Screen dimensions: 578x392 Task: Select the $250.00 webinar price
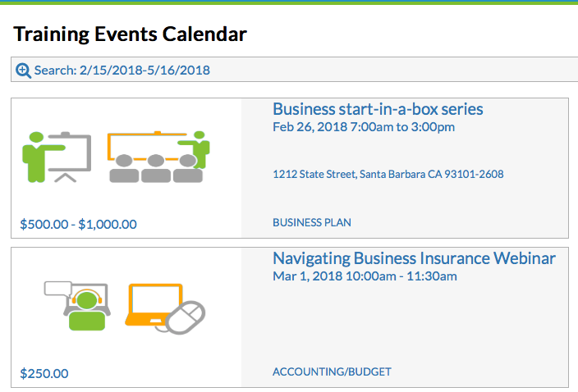tap(43, 373)
